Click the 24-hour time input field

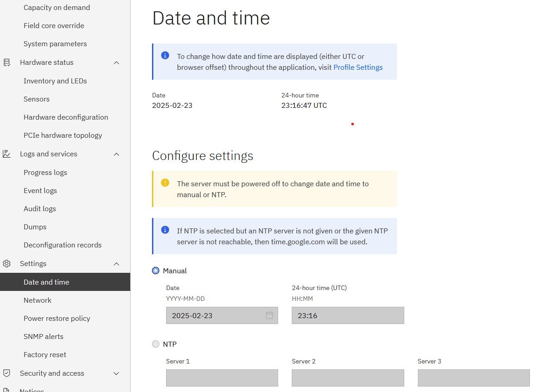click(x=348, y=315)
